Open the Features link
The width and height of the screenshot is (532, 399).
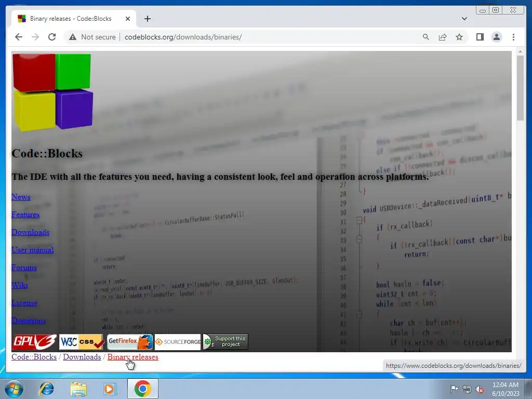[25, 215]
